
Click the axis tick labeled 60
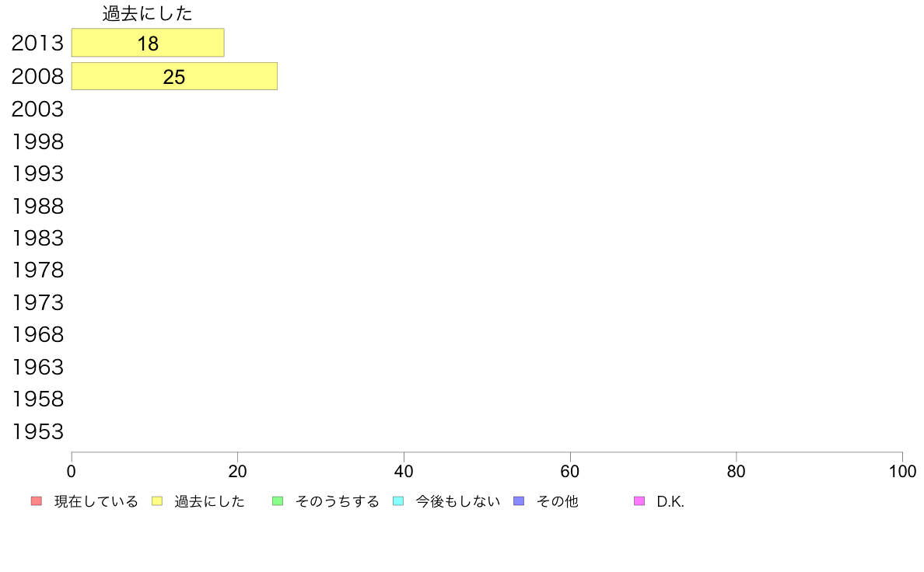point(570,471)
